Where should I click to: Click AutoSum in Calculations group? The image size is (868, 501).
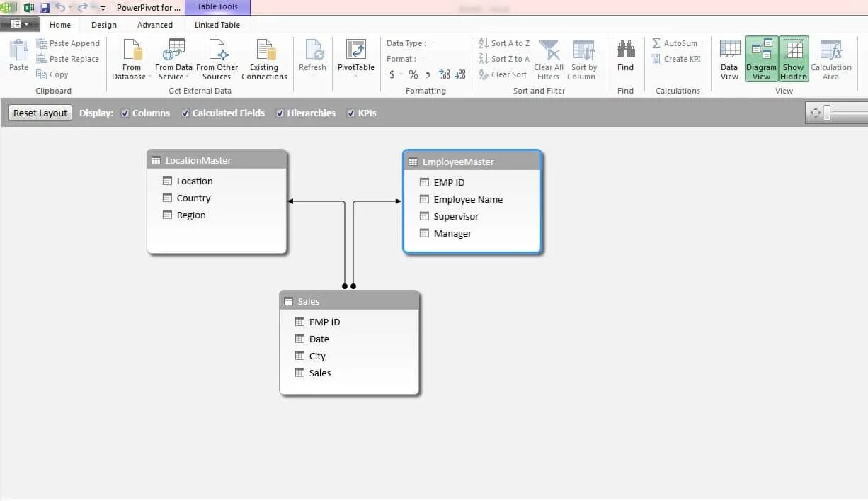point(674,43)
